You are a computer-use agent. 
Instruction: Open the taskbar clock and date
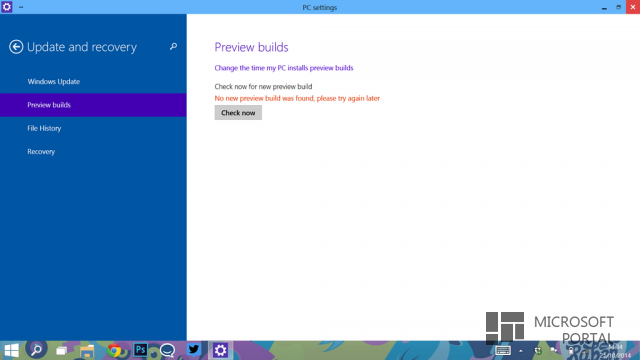[615, 351]
